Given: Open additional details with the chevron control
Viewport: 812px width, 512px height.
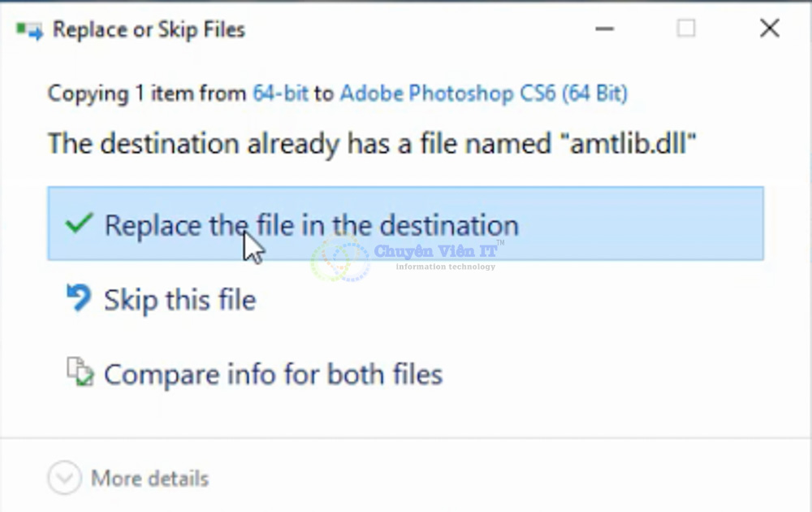Looking at the screenshot, I should (63, 479).
